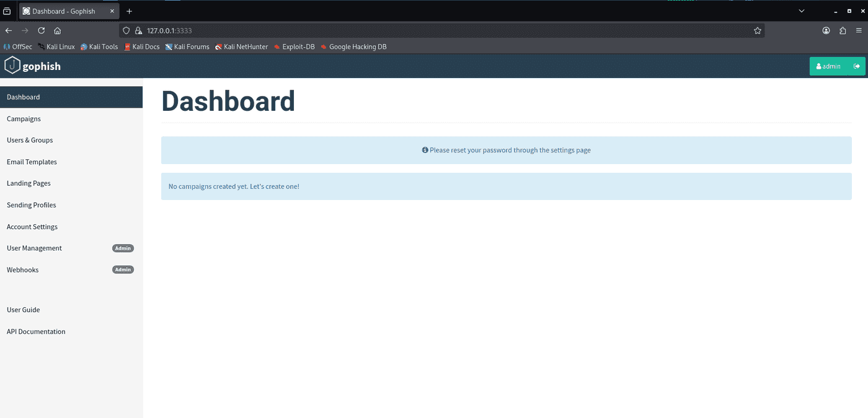Click the insecure connection padlock icon

(138, 30)
